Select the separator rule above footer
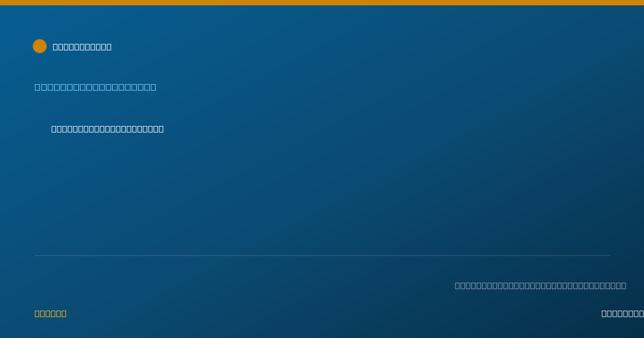Screen dimensions: 644x338 coord(322,255)
